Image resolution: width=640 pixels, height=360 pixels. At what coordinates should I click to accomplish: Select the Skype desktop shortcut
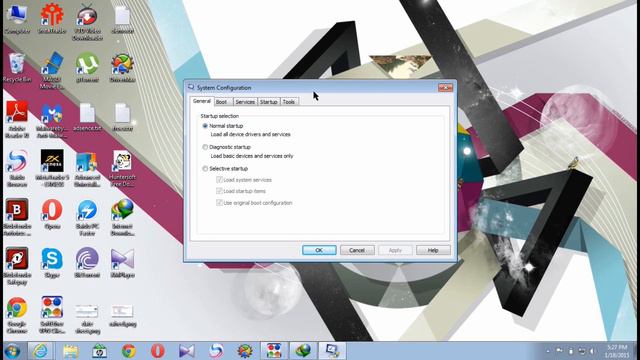pyautogui.click(x=52, y=263)
